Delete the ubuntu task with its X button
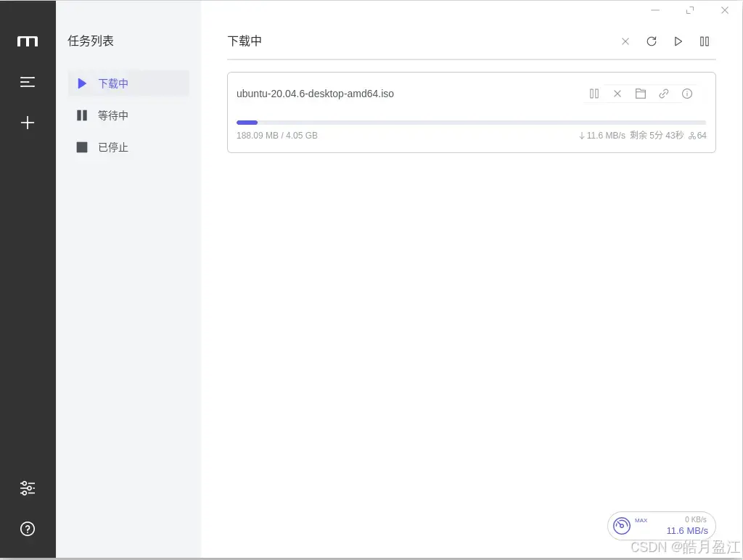This screenshot has height=560, width=743. 617,94
